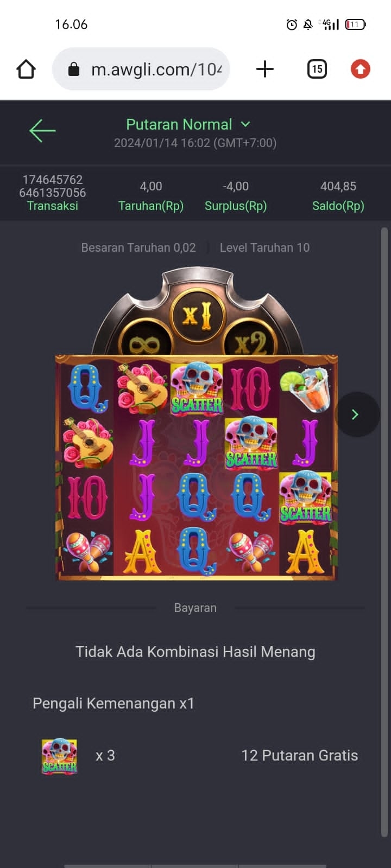Click the Scatter icon in Bayaran list
391x868 pixels.
pos(60,756)
